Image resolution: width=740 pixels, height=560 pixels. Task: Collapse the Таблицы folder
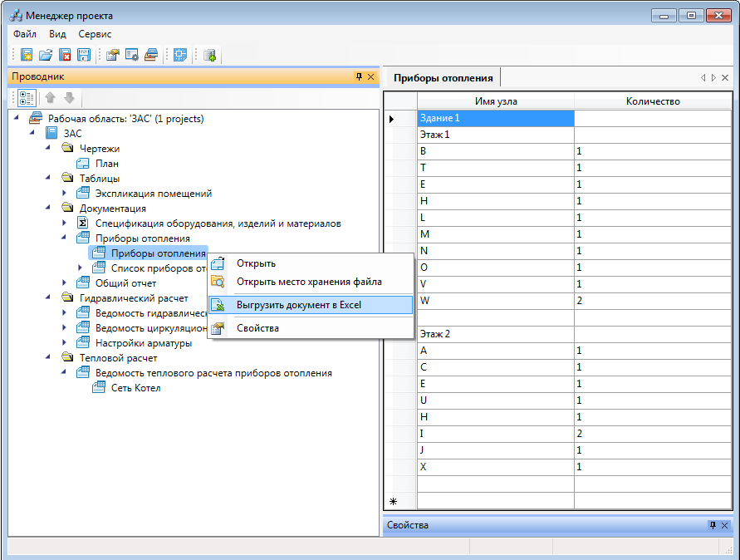point(48,178)
